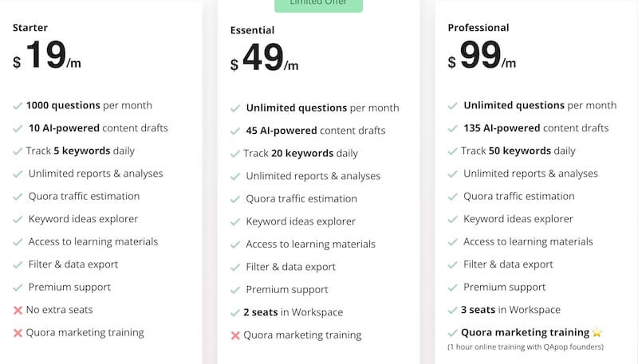Image resolution: width=638 pixels, height=364 pixels.
Task: Select the Essential plan heading
Action: [252, 30]
